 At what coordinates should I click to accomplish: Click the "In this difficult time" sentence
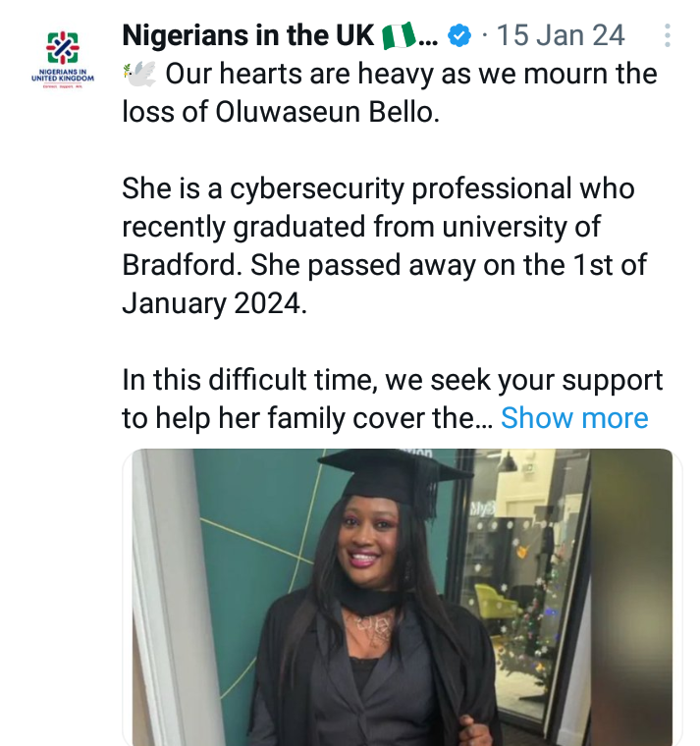point(392,380)
